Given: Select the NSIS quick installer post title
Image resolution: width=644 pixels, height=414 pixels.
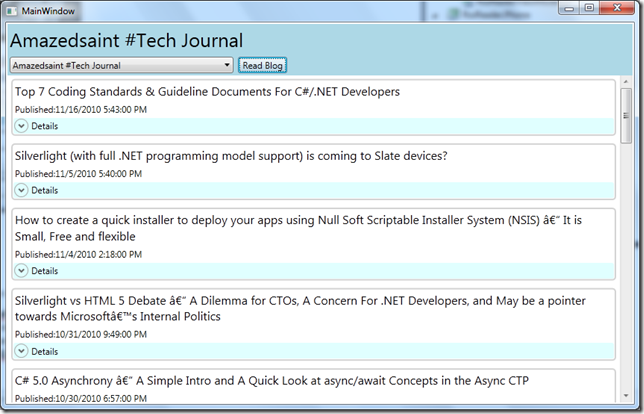Looking at the screenshot, I should tap(299, 228).
